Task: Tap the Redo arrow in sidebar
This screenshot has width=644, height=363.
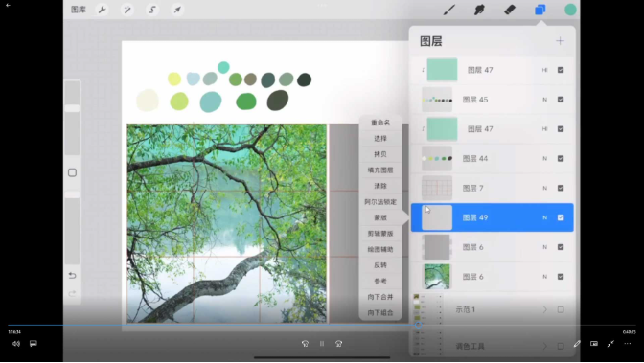Action: click(72, 293)
